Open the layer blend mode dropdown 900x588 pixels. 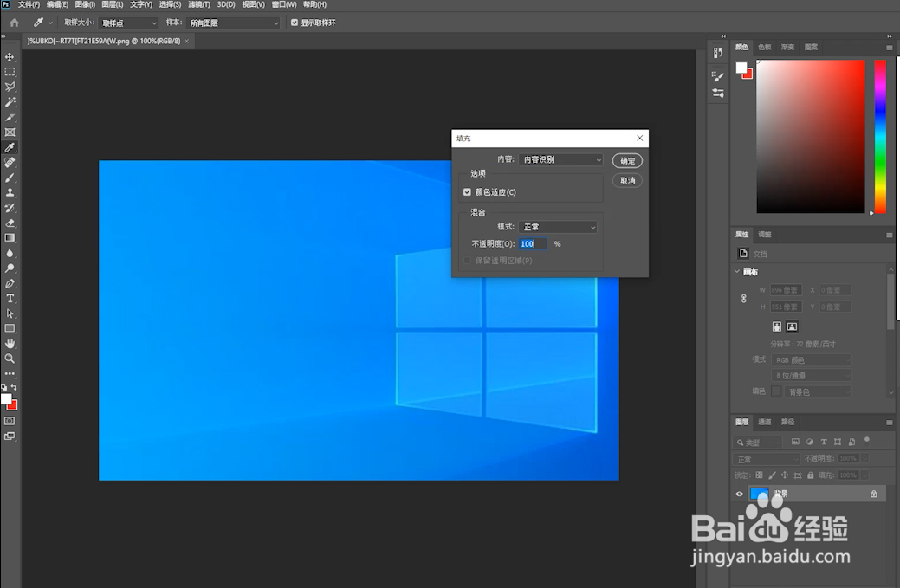pyautogui.click(x=767, y=459)
